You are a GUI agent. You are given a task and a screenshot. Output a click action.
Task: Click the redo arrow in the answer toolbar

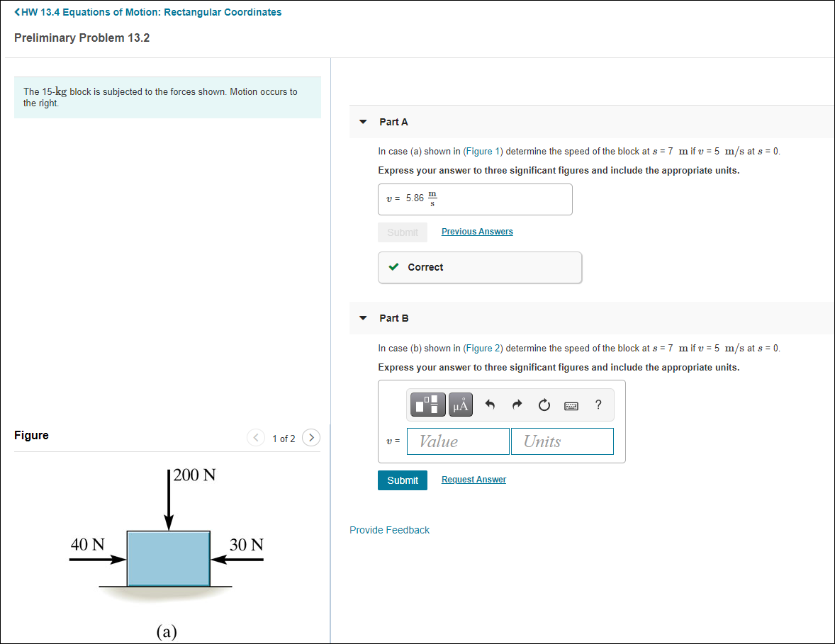(x=517, y=404)
